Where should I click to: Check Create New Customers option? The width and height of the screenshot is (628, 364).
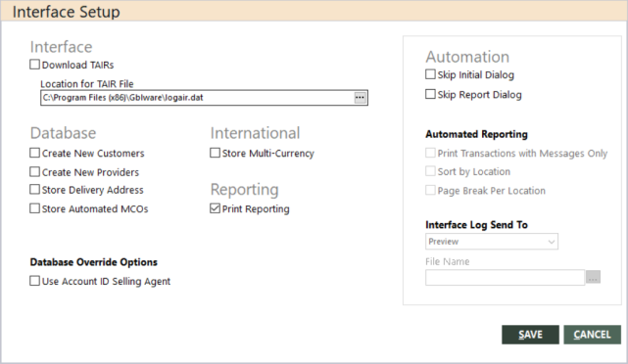click(x=35, y=153)
